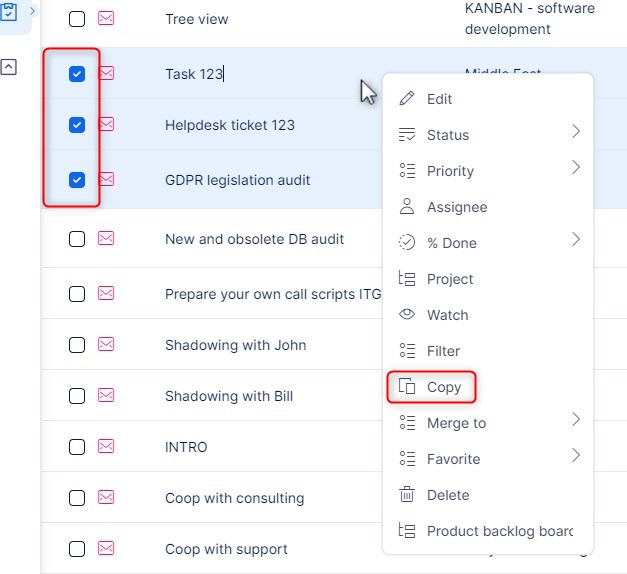Click the eye icon for Watch
The height and width of the screenshot is (574, 627).
407,315
